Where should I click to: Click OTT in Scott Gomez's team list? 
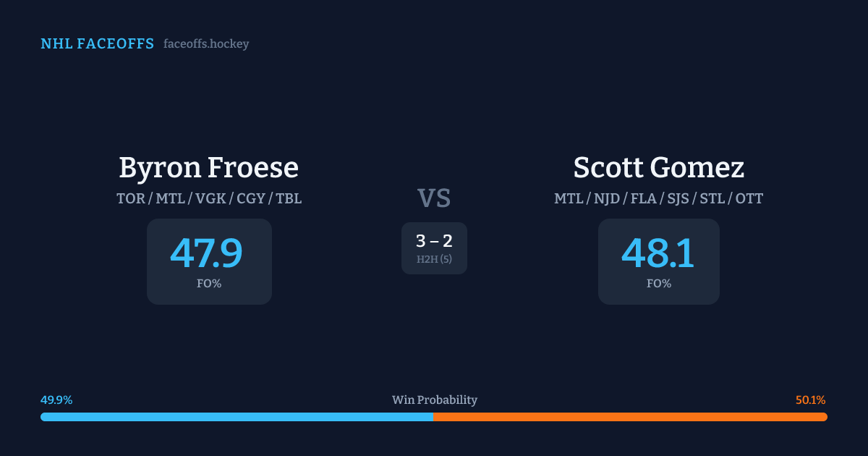749,198
